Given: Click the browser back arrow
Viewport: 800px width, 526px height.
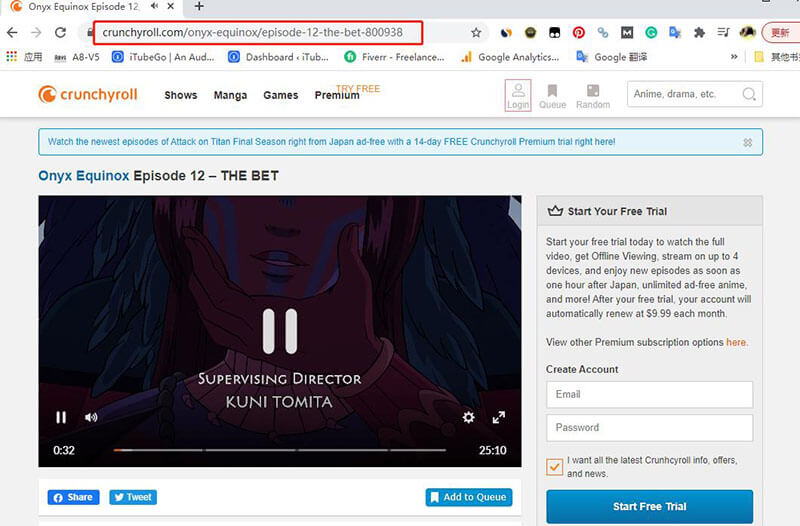Looking at the screenshot, I should 12,33.
